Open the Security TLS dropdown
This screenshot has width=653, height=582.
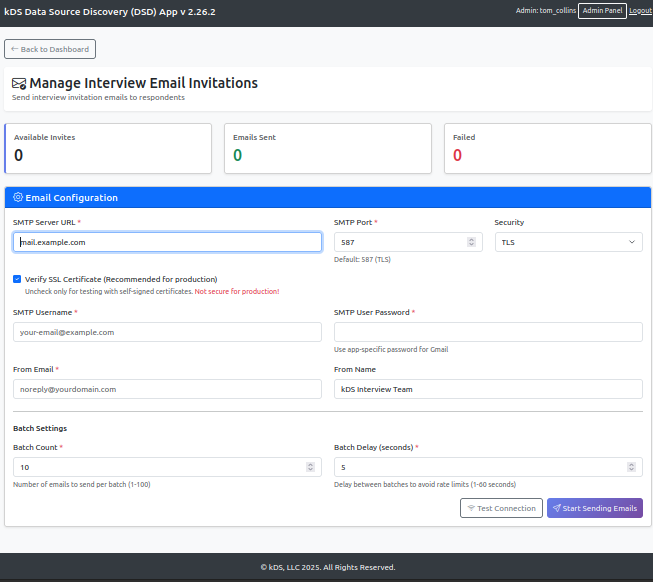click(x=568, y=242)
